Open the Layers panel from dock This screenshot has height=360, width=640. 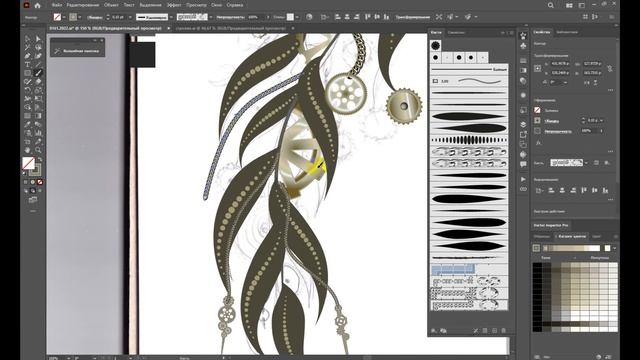[x=523, y=124]
